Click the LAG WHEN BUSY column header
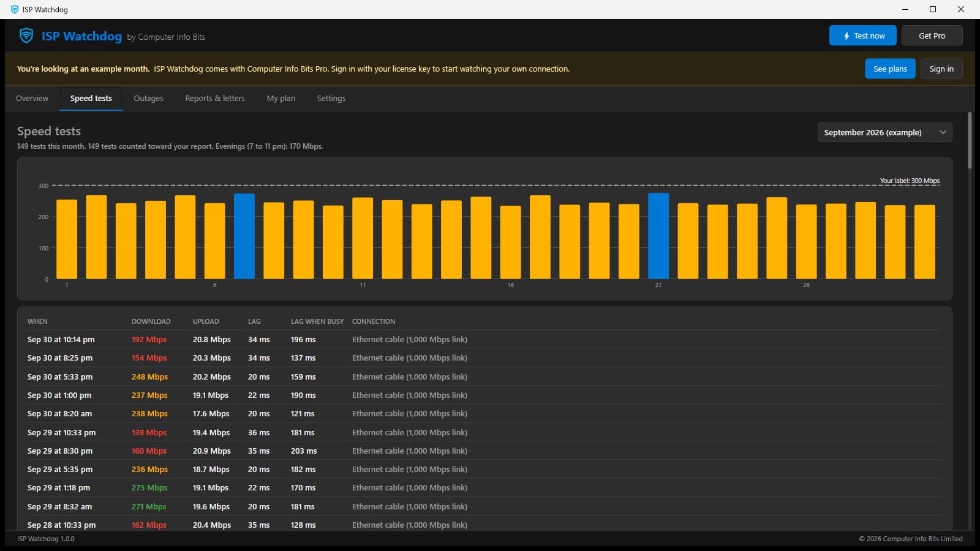The height and width of the screenshot is (551, 980). click(317, 321)
